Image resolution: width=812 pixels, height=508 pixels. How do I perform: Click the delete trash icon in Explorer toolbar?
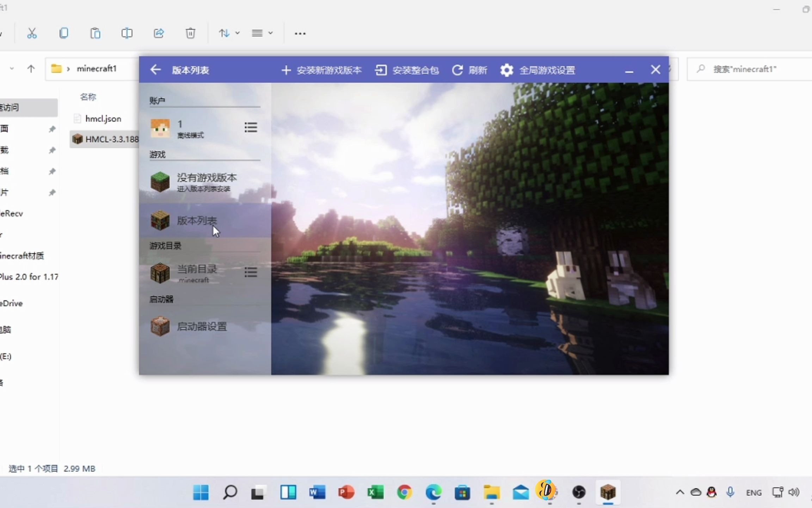point(190,33)
